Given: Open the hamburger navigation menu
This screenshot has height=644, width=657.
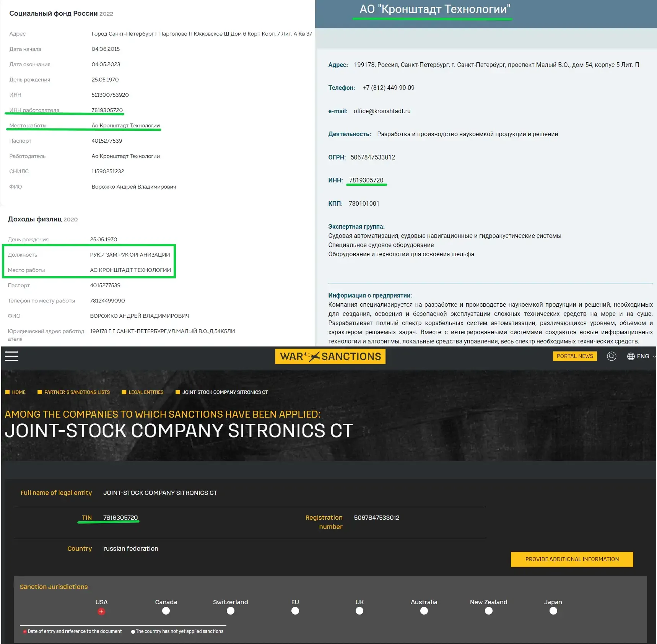Looking at the screenshot, I should [x=11, y=356].
